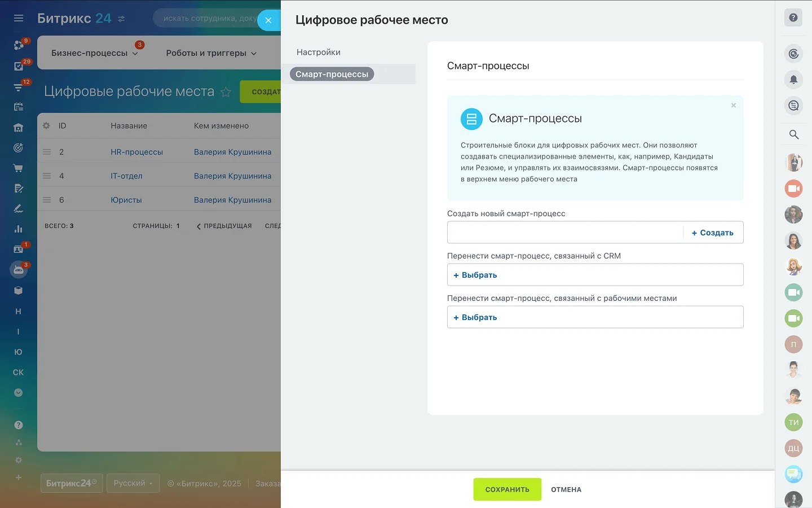The height and width of the screenshot is (508, 812).
Task: Open the CoPilot sparkle icon in right panel
Action: coord(793,54)
